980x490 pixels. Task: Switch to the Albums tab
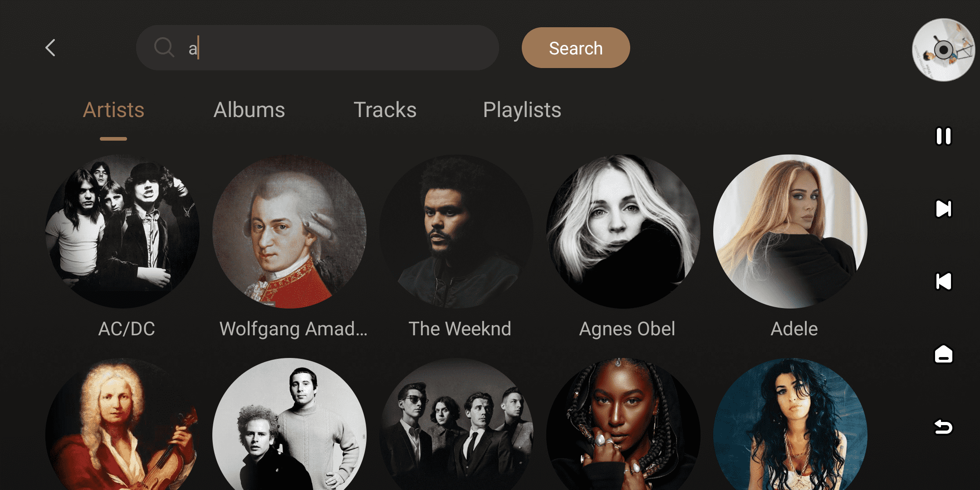[249, 110]
